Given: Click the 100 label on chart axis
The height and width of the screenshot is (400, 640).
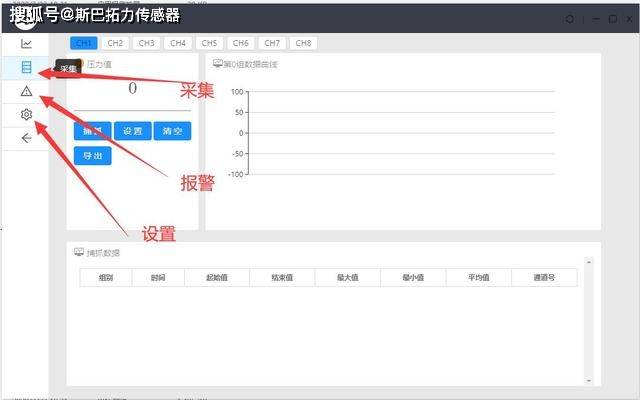Looking at the screenshot, I should (237, 92).
